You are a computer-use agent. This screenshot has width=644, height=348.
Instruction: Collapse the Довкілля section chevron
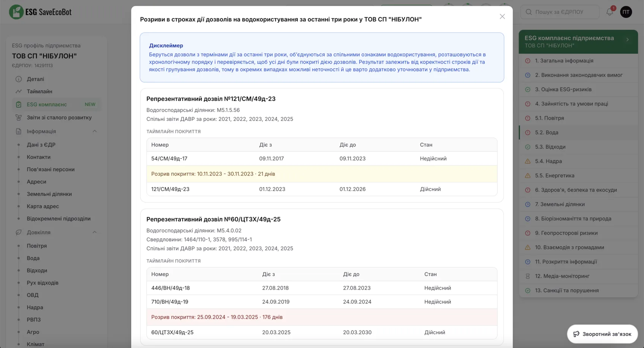pyautogui.click(x=95, y=232)
